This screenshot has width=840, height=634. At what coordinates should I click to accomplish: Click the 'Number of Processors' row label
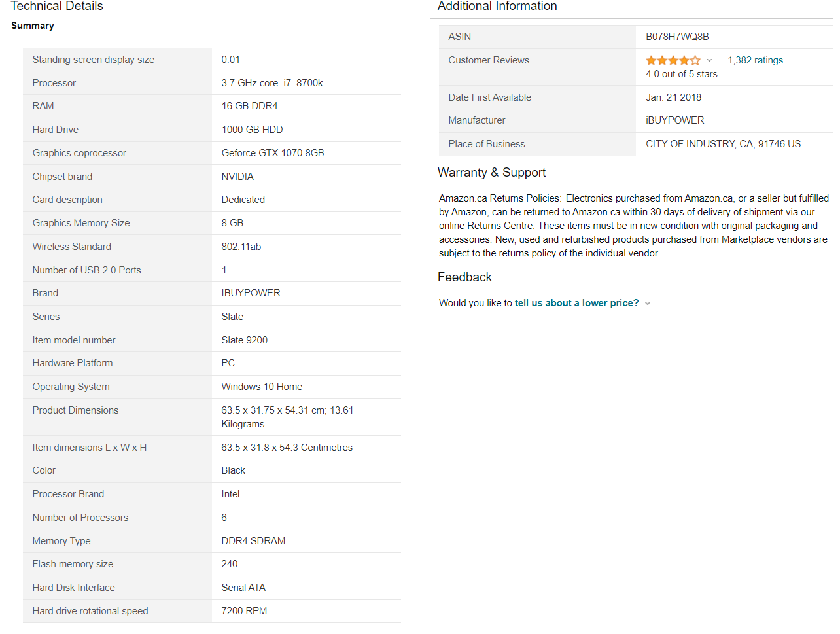[x=80, y=518]
